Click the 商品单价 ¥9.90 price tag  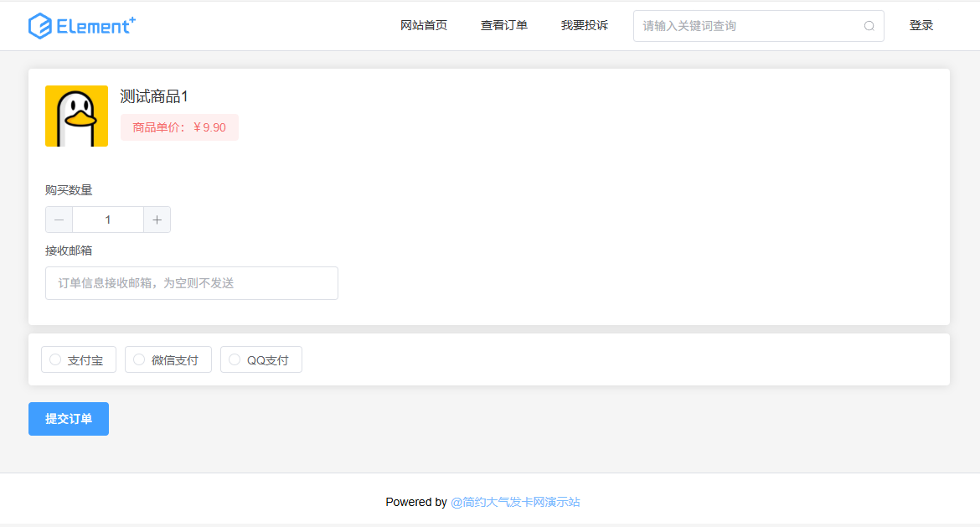click(179, 127)
